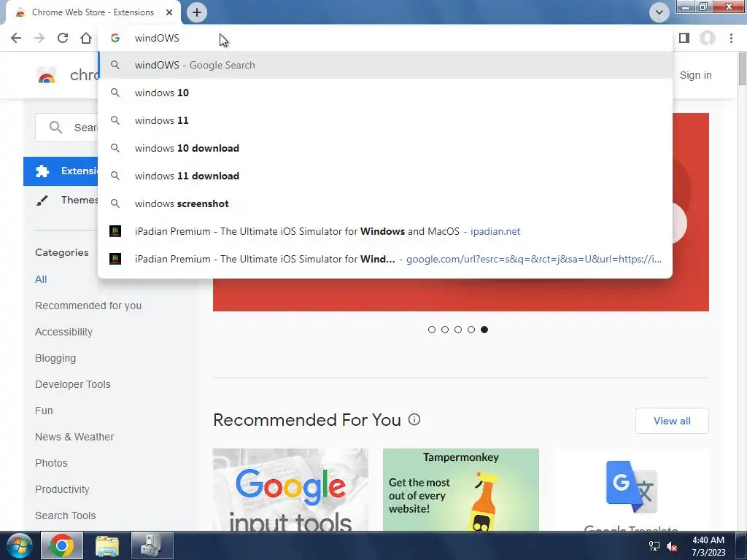Open the News & Weather category
This screenshot has width=747, height=560.
pos(74,437)
